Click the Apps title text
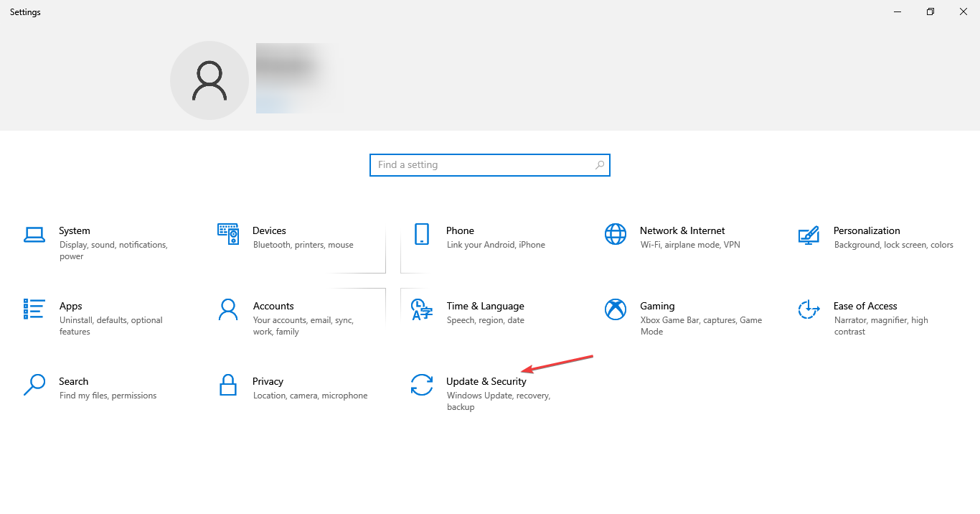 70,306
